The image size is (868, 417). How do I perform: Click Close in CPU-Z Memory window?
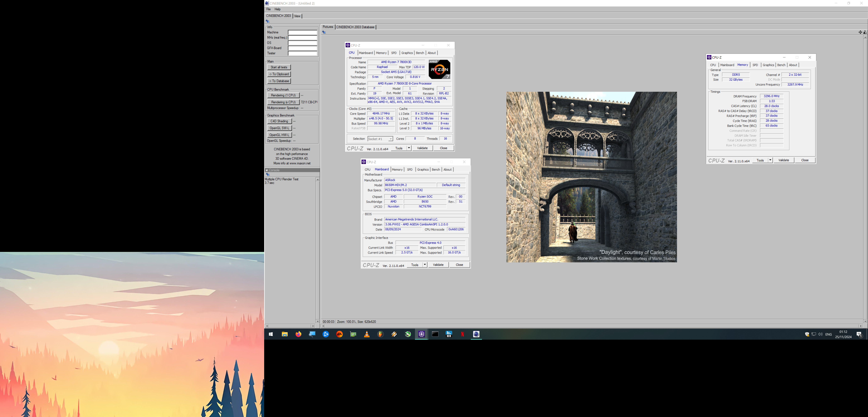tap(805, 160)
